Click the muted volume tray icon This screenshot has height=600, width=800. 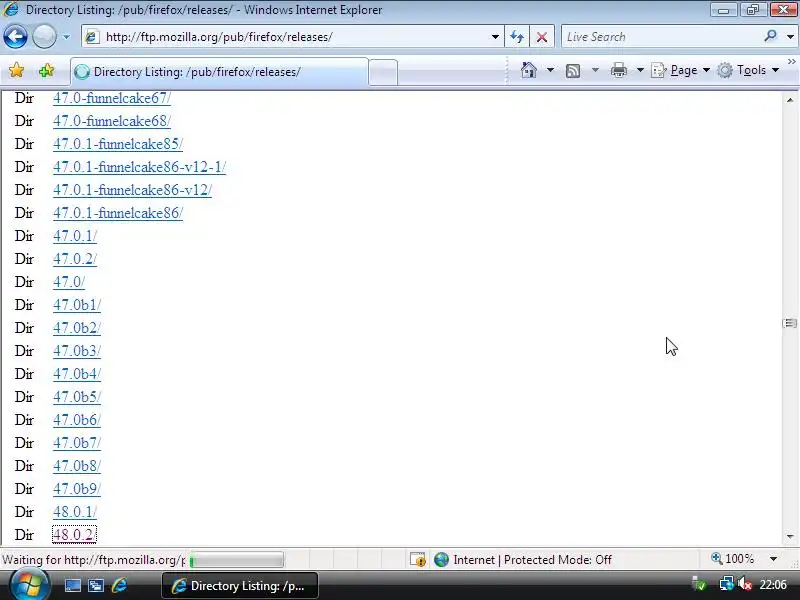pos(745,584)
